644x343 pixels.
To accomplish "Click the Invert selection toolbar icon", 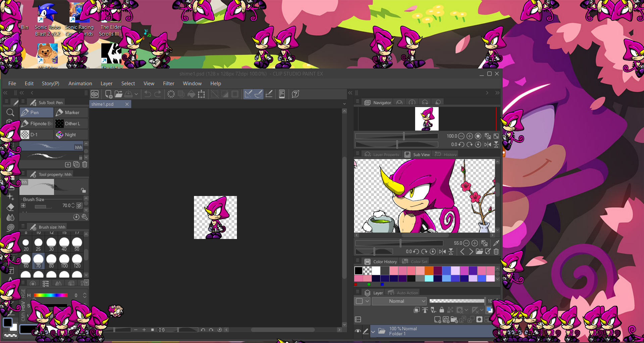I will 225,94.
